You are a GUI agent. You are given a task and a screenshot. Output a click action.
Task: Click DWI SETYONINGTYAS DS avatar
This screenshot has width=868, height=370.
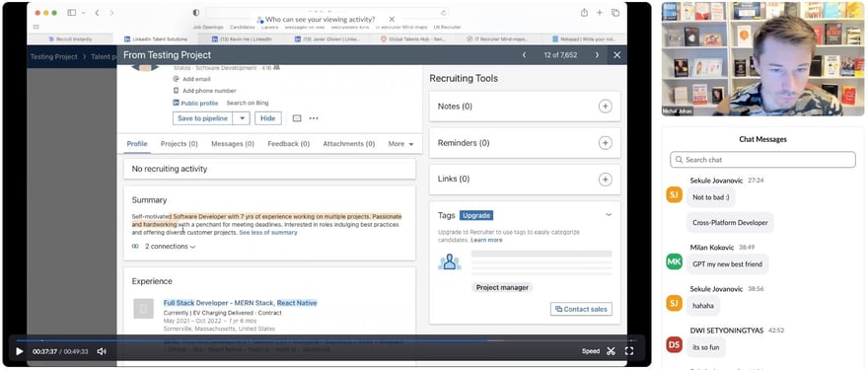click(x=674, y=344)
